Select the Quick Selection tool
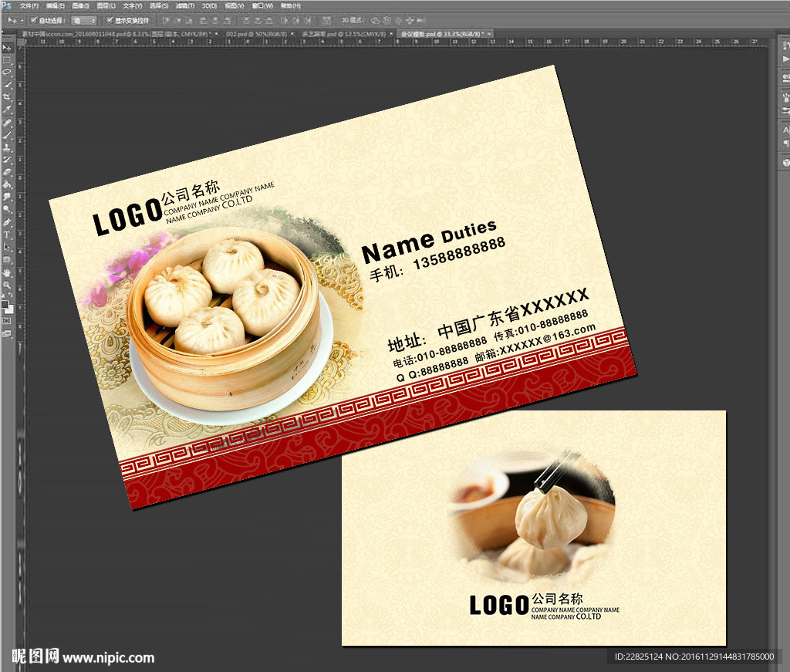Screen dimensions: 790x672 point(6,85)
